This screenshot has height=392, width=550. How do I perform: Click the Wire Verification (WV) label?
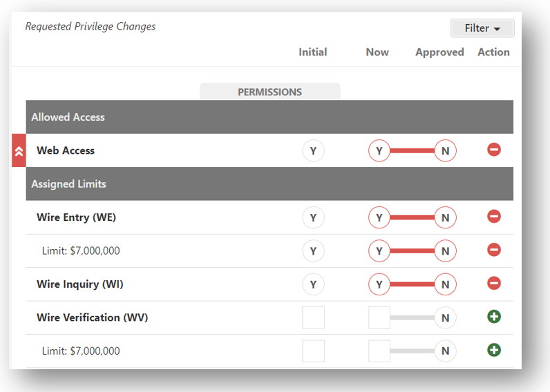point(92,317)
